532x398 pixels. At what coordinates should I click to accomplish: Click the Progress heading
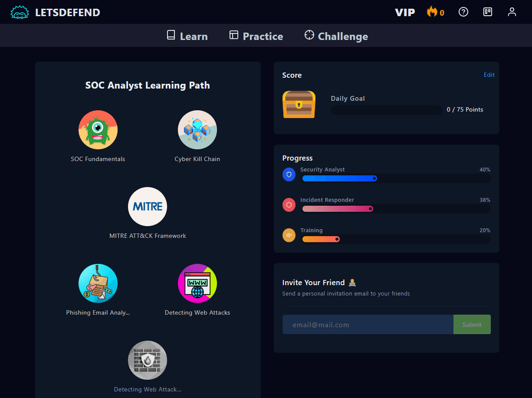tap(297, 158)
